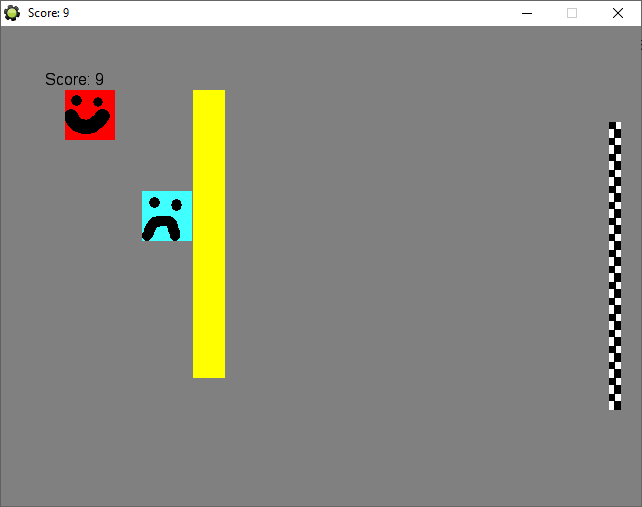Image resolution: width=642 pixels, height=507 pixels.
Task: Click the red smiley face sprite
Action: click(x=90, y=115)
